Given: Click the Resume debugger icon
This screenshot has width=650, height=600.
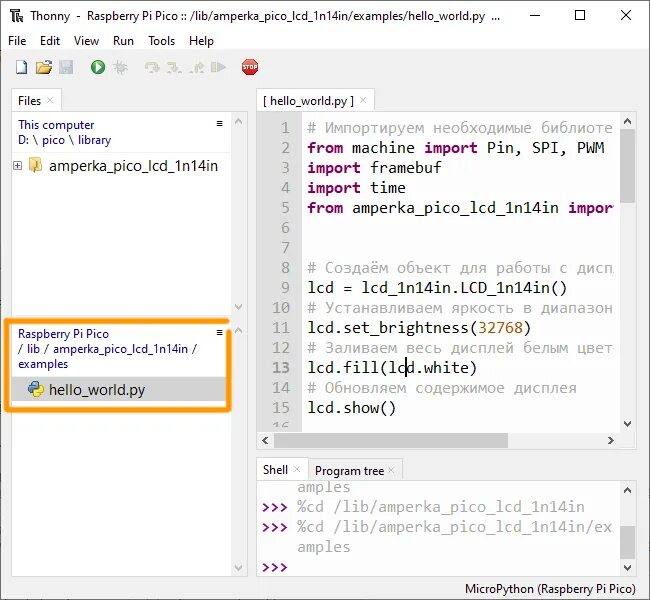Looking at the screenshot, I should point(218,67).
